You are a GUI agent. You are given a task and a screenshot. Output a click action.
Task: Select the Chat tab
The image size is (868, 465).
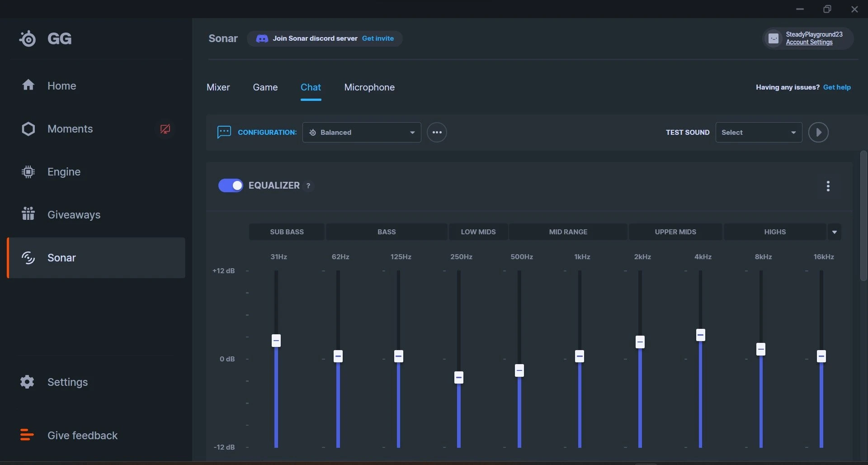pos(311,87)
